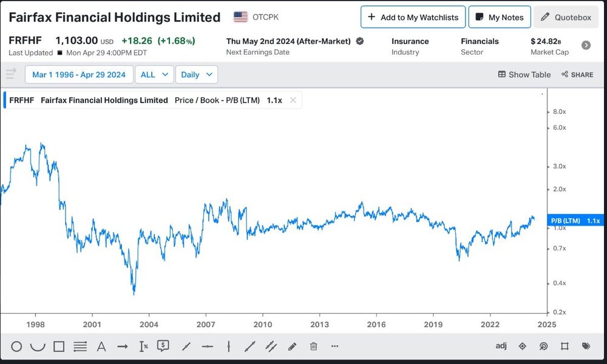The height and width of the screenshot is (364, 607).
Task: Select the percent measure tool
Action: point(144,346)
